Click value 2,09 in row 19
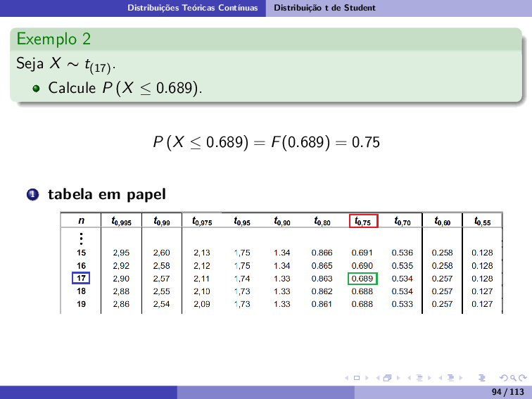The image size is (532, 399). pos(202,304)
